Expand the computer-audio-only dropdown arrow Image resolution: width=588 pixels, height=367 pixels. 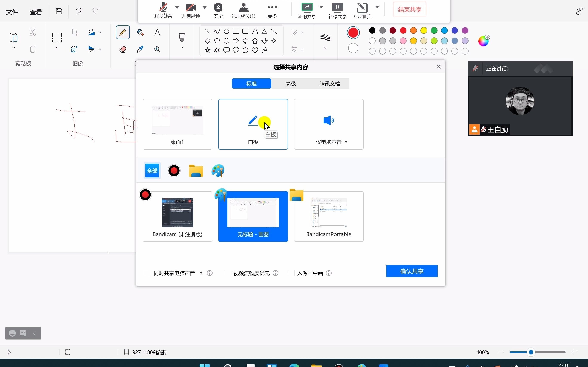click(x=346, y=142)
